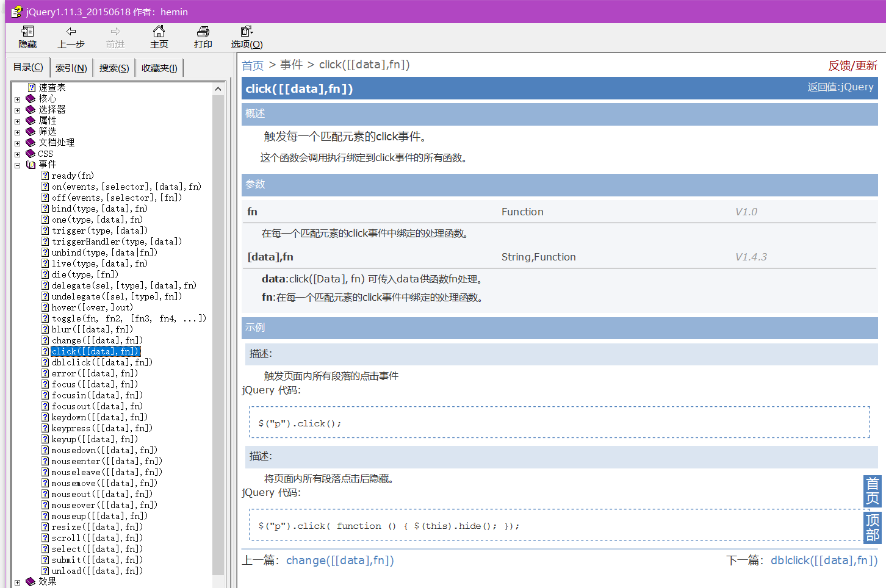The image size is (886, 588).
Task: Click the page icon next to ready(fn)
Action: 45,176
